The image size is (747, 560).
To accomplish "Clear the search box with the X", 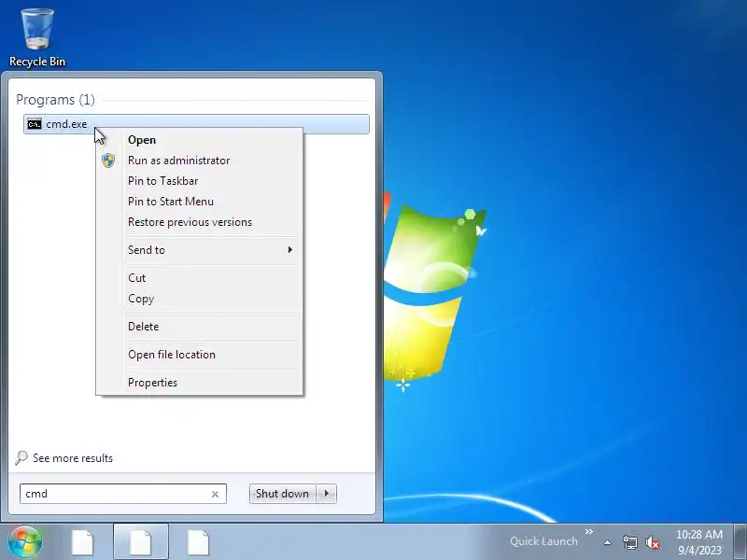I will pos(215,495).
